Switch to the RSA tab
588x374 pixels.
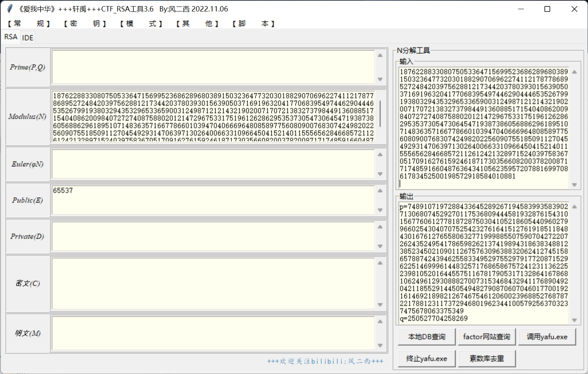point(11,37)
